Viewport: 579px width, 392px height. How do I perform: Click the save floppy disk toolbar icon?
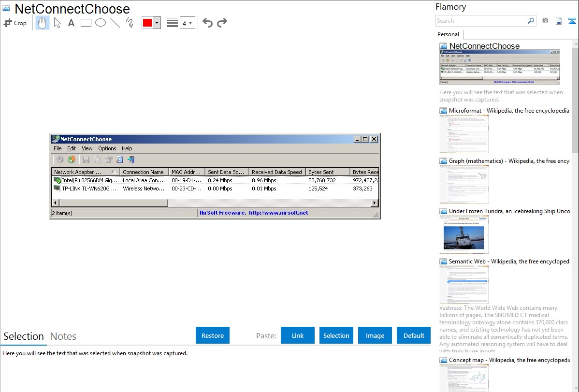pyautogui.click(x=86, y=160)
